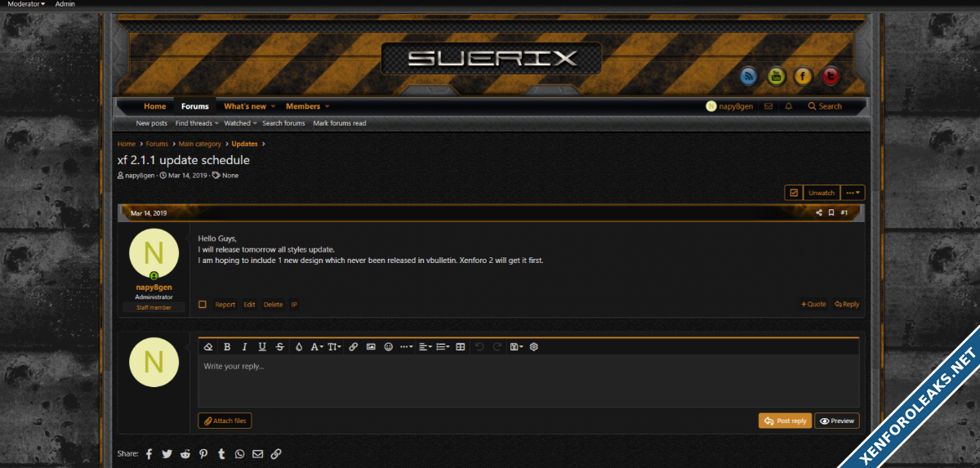Preview the reply

(837, 421)
